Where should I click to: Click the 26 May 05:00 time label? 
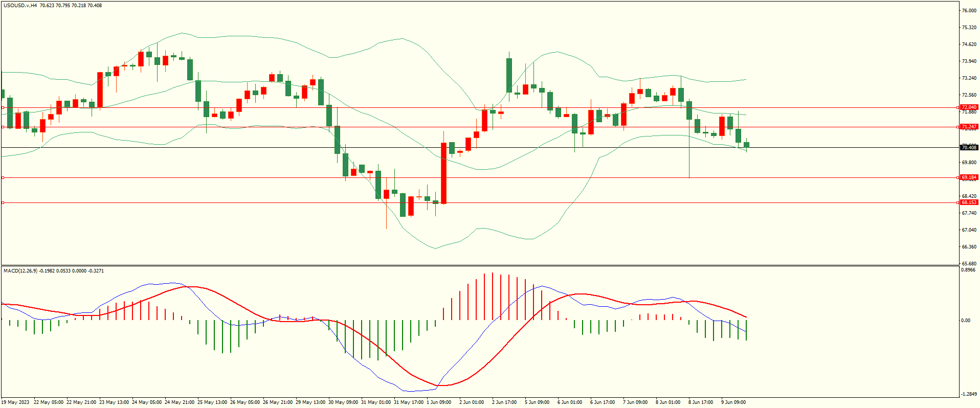click(245, 402)
